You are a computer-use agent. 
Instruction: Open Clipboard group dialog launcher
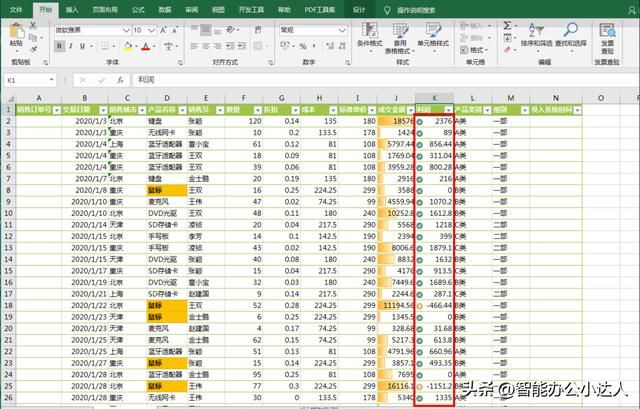coord(45,63)
